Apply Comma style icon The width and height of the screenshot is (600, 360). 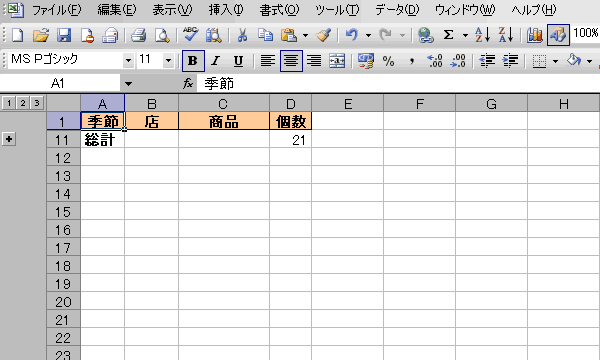[x=412, y=61]
